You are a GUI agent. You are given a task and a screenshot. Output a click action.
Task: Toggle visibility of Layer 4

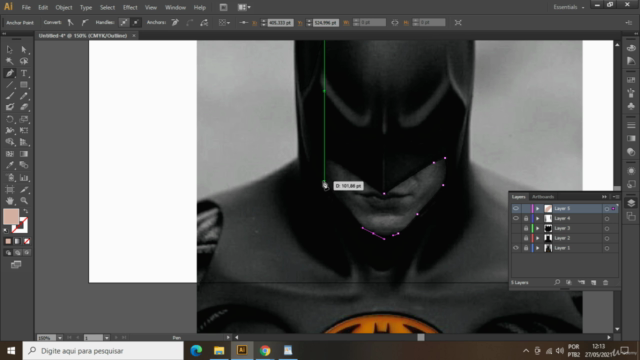(x=516, y=218)
